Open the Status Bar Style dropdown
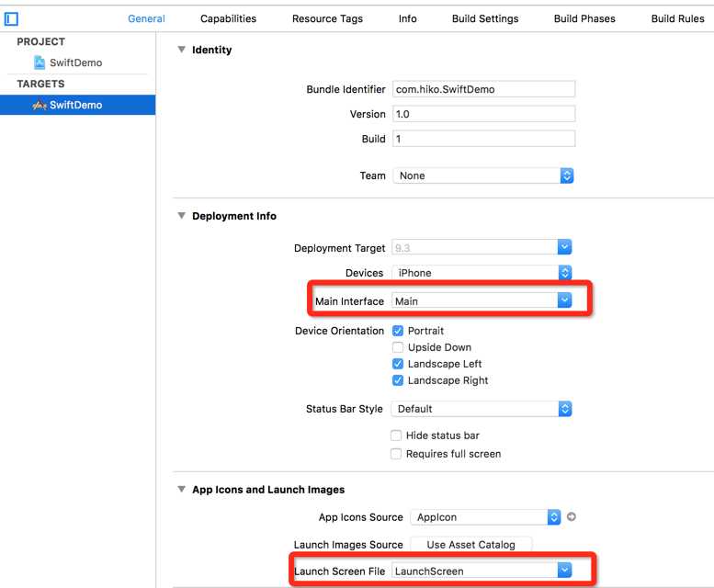714x588 pixels. [x=565, y=409]
